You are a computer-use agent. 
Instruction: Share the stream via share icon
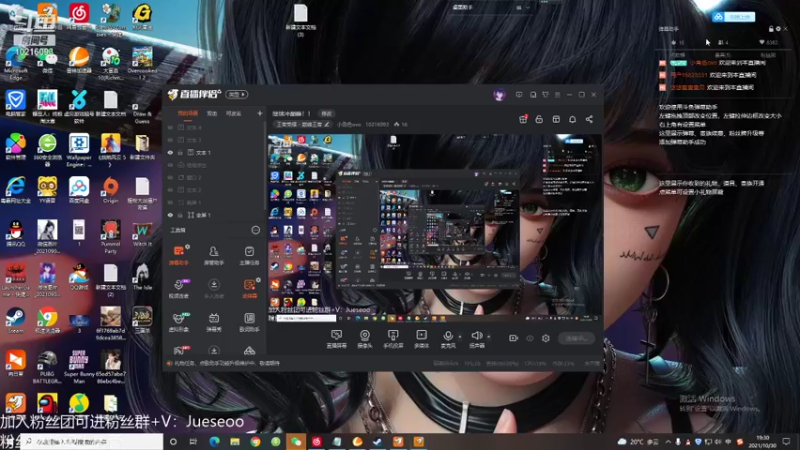pyautogui.click(x=589, y=119)
